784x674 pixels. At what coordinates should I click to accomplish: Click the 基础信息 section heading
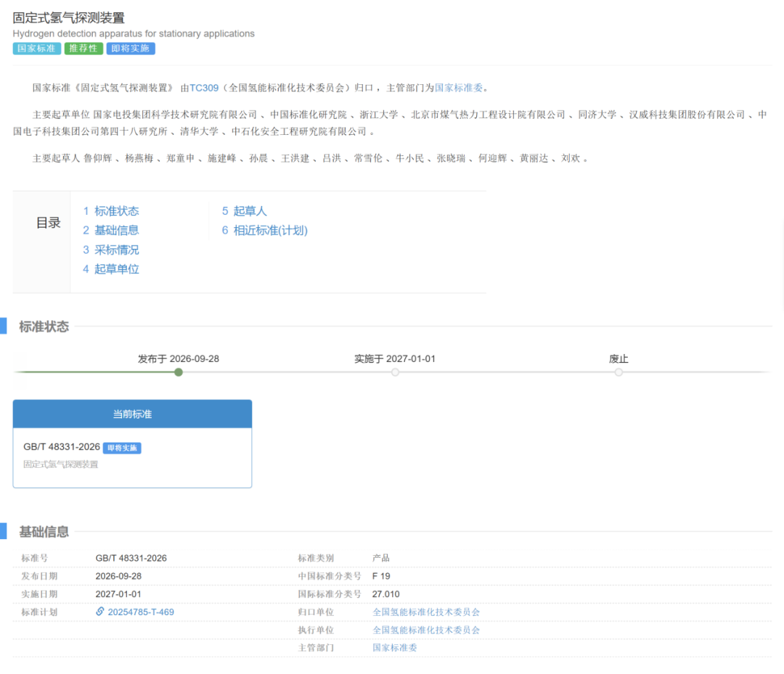44,532
